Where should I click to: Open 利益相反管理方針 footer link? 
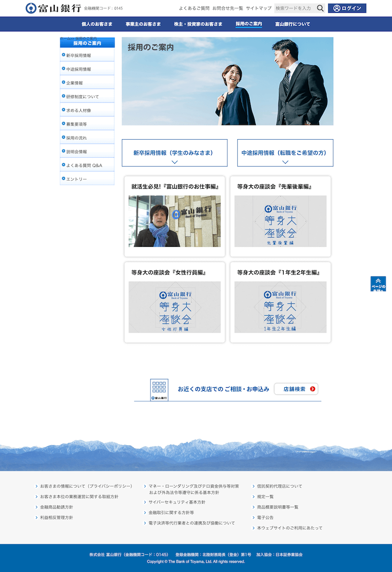56,517
